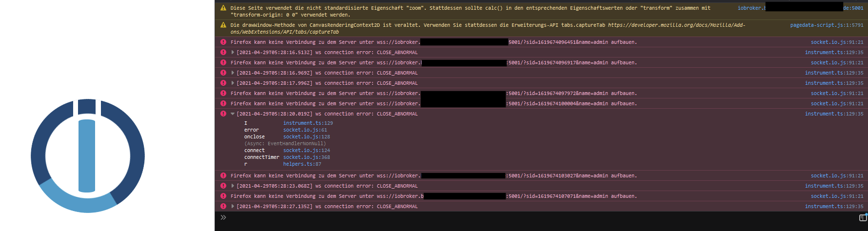Open helpers.ts:87 in the stack trace
This screenshot has width=868, height=231.
pos(302,164)
